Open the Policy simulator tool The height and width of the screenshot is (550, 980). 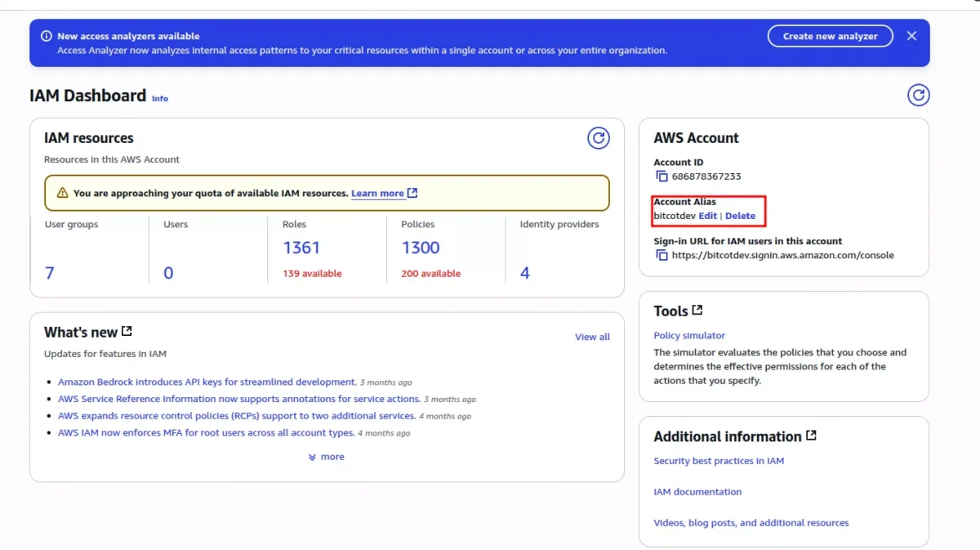point(689,335)
